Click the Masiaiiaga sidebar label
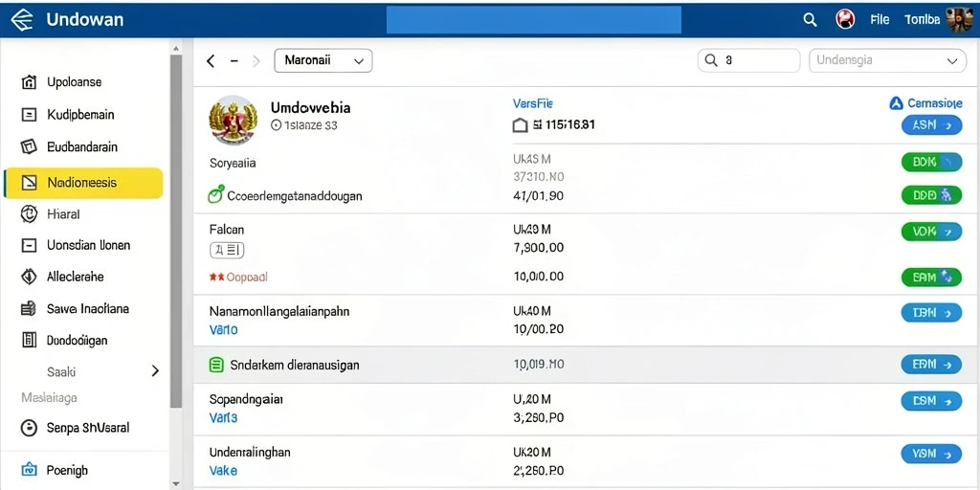Screen dimensions: 980x490 click(x=50, y=397)
